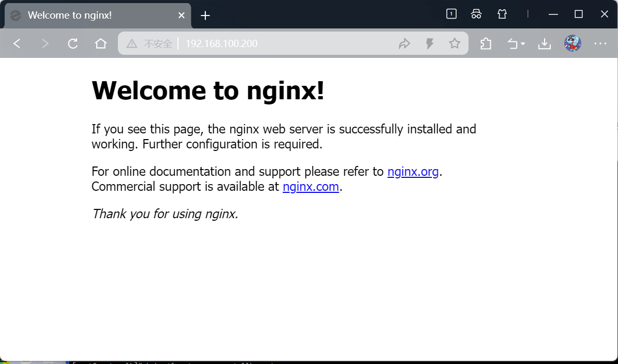
Task: Open a new tab with plus button
Action: click(x=205, y=16)
